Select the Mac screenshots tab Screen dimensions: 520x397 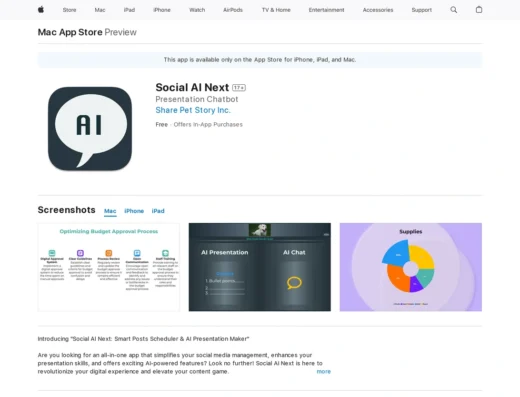(x=110, y=211)
